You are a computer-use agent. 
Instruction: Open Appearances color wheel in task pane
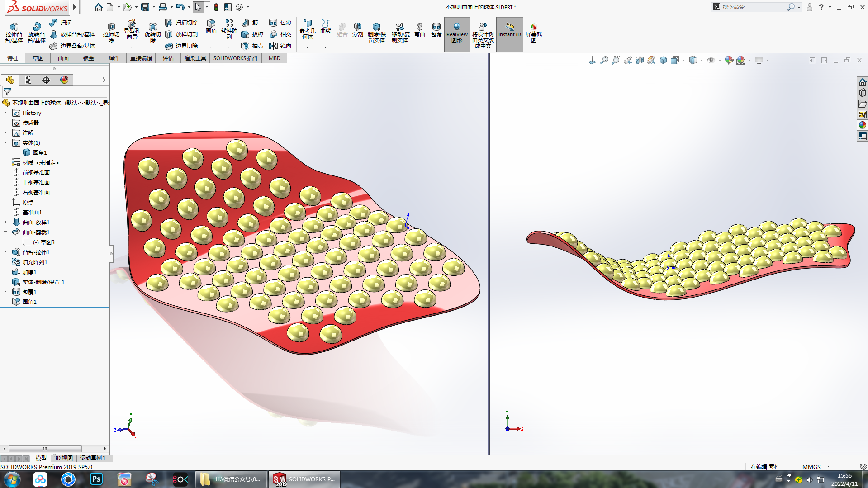(x=863, y=125)
